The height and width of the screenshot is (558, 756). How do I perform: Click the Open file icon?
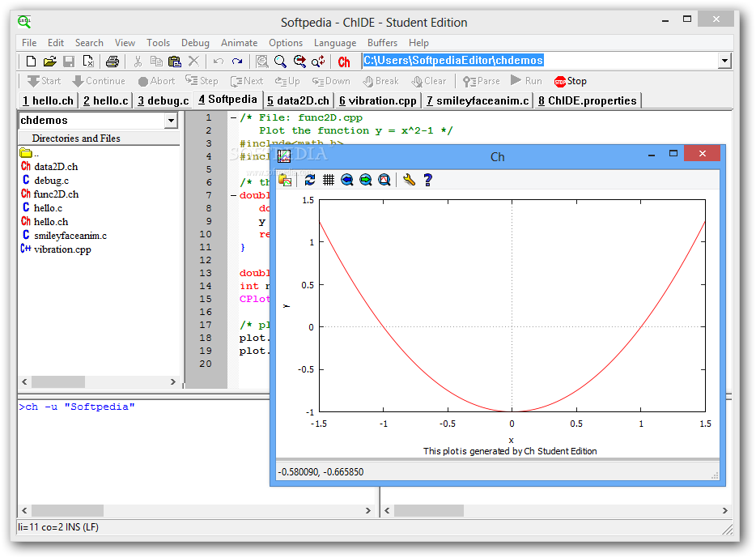49,62
